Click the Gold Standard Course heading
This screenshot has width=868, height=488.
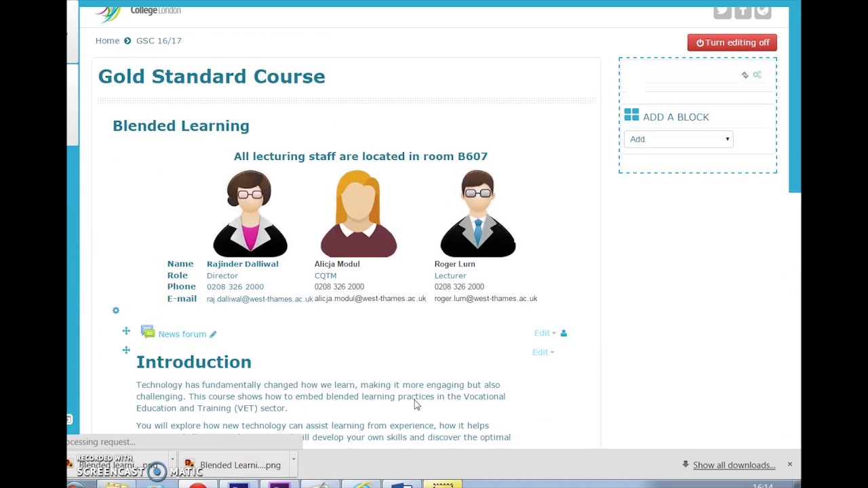click(212, 76)
